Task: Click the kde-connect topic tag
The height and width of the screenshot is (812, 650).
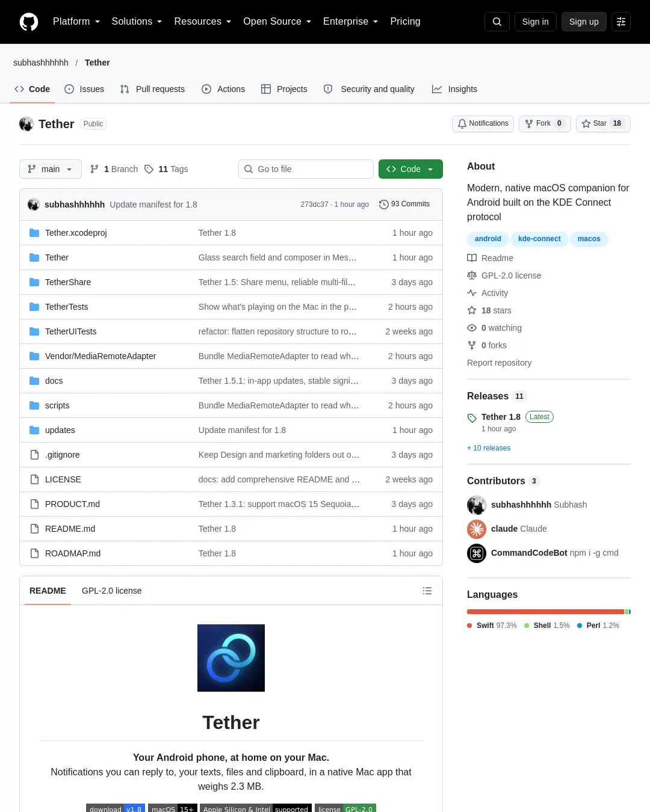Action: [x=539, y=239]
